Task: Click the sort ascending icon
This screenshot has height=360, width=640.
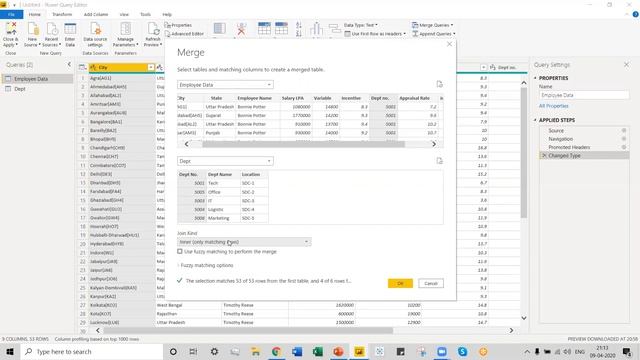Action: (299, 25)
